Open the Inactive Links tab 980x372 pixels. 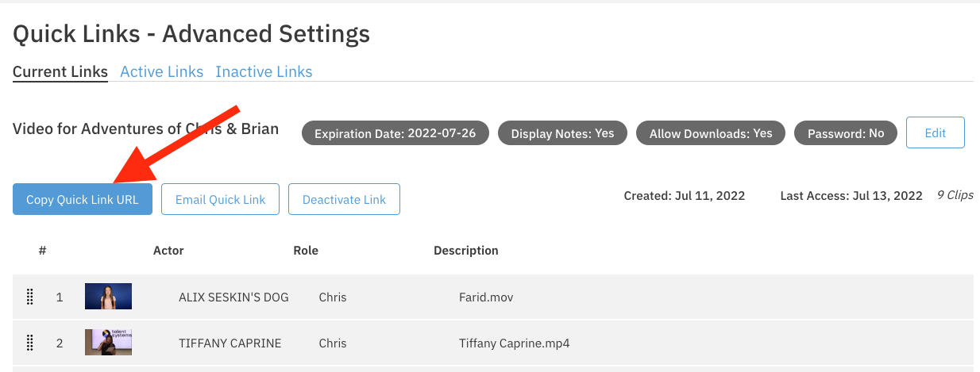pyautogui.click(x=264, y=72)
